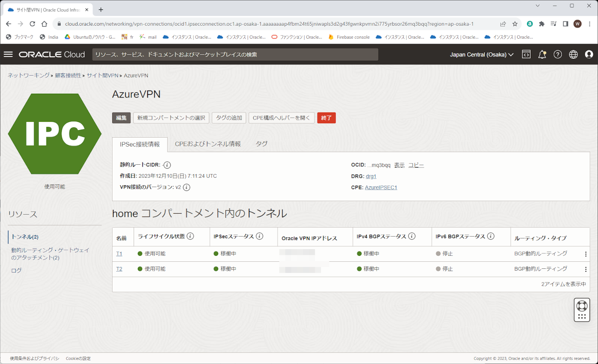Switch to CPEおよびトンネル情報 tab
The width and height of the screenshot is (598, 364).
[x=208, y=144]
